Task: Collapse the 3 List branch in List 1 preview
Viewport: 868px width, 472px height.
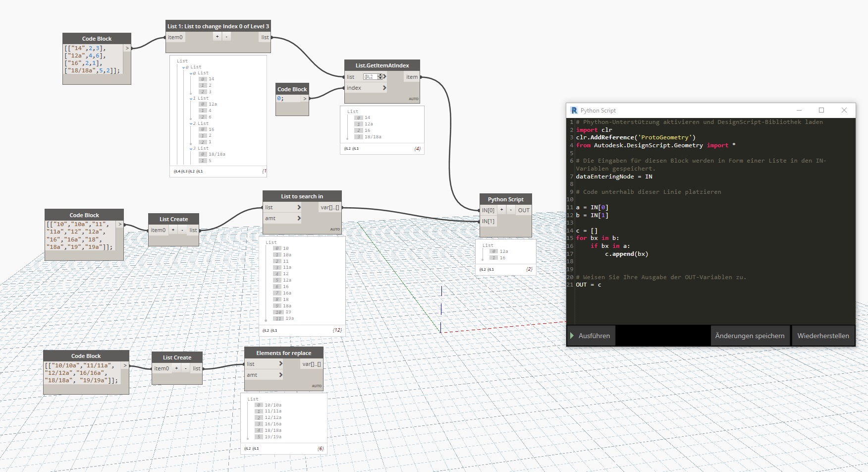Action: click(x=191, y=149)
